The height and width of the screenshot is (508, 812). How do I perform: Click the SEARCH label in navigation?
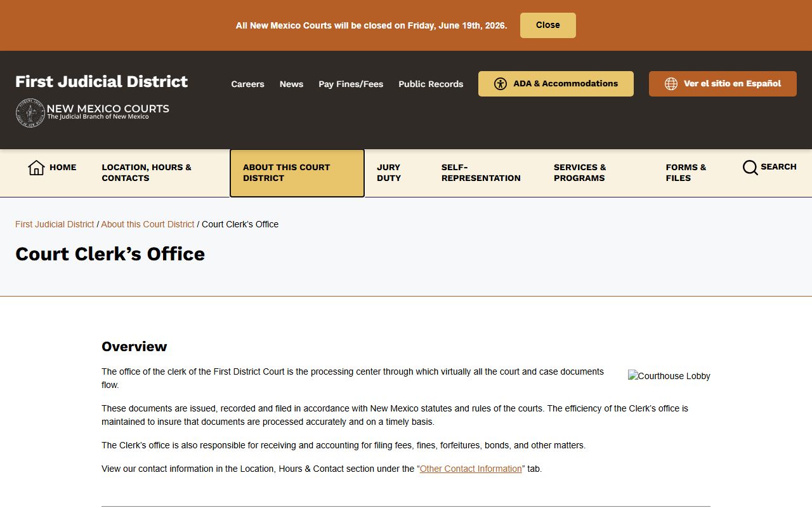pyautogui.click(x=778, y=167)
